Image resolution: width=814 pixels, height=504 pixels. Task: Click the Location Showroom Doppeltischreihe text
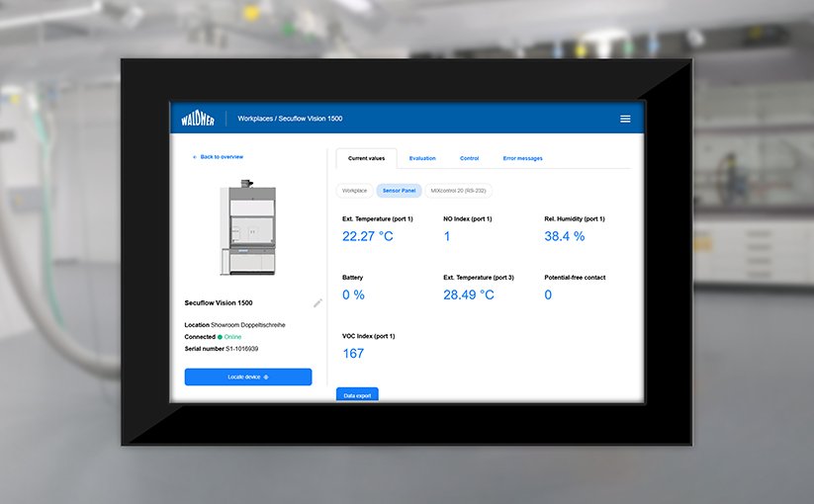(x=234, y=325)
